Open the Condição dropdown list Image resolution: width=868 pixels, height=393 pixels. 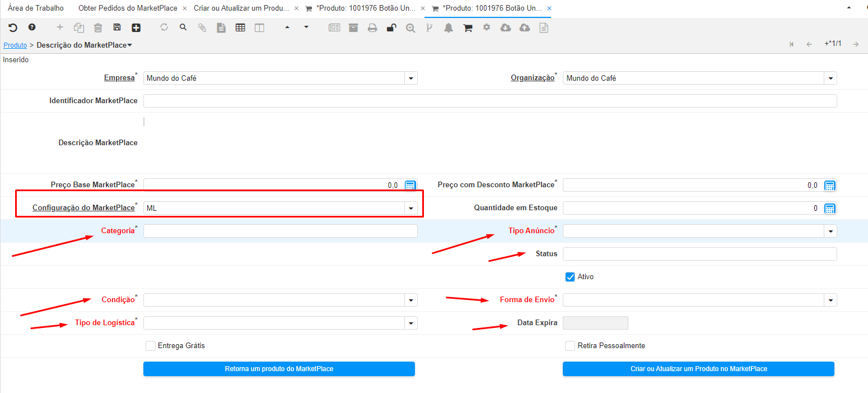[412, 300]
